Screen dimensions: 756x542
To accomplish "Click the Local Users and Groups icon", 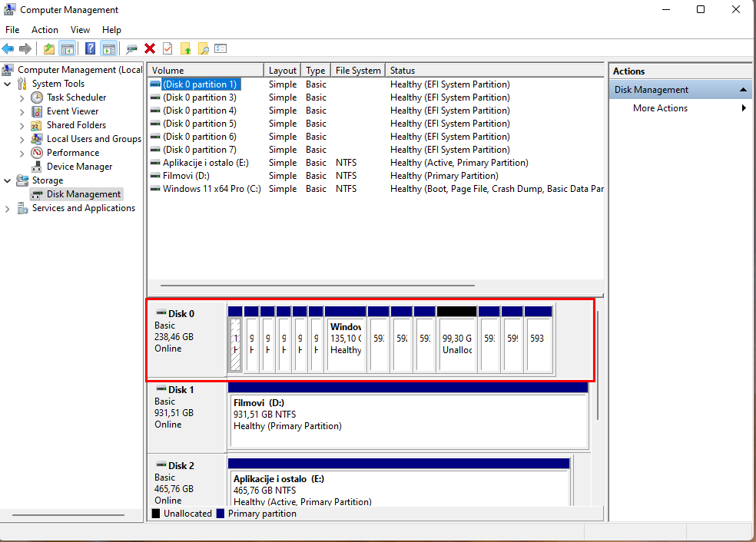I will click(x=37, y=139).
